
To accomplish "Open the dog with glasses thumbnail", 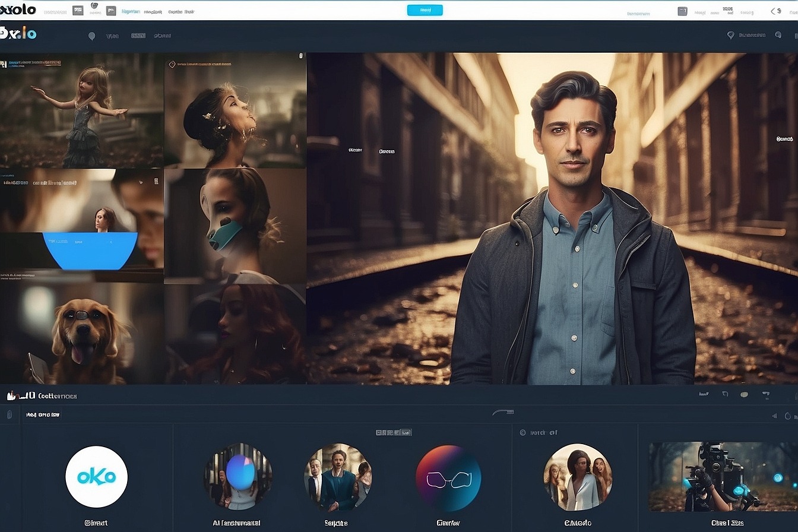I will 82,334.
